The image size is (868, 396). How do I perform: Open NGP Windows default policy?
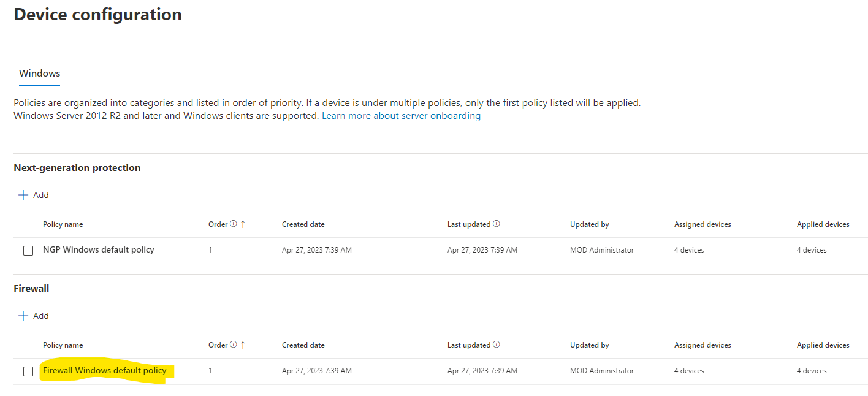tap(99, 249)
